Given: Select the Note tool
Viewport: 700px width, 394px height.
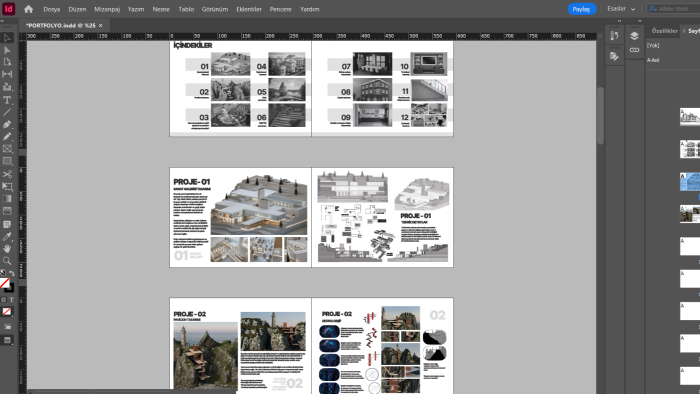Looking at the screenshot, I should tap(7, 224).
